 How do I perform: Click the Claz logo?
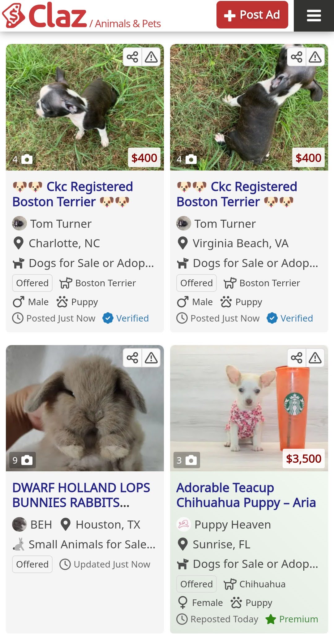coord(45,15)
